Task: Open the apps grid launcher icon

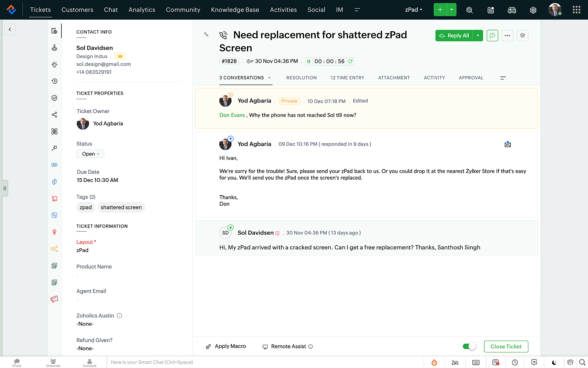Action: point(576,10)
